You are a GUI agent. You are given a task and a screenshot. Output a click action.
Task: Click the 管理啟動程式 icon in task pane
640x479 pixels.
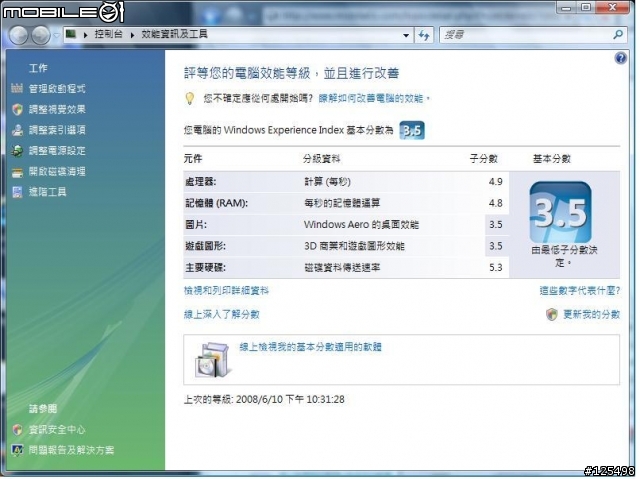tap(17, 88)
